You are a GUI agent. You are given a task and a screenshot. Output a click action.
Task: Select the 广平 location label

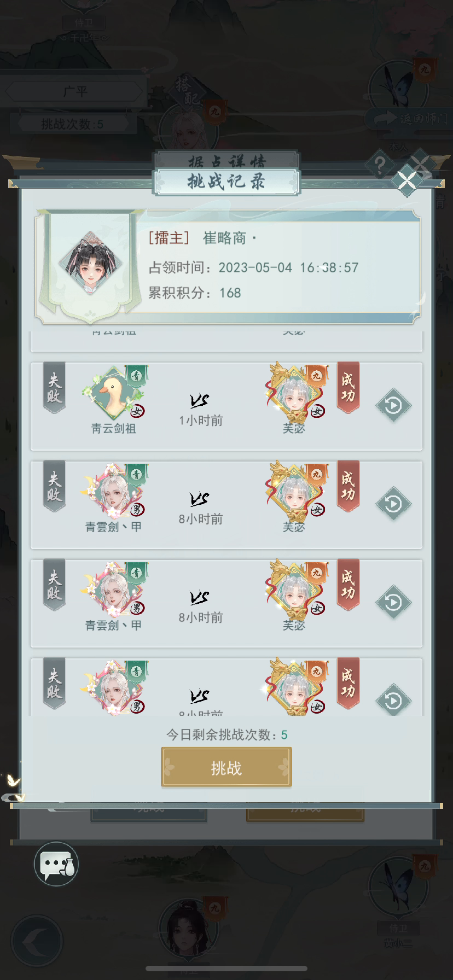pyautogui.click(x=75, y=91)
